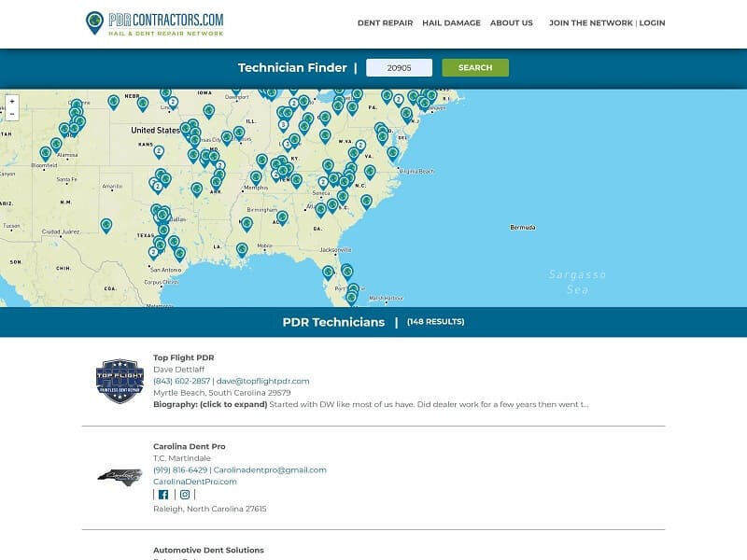Open the Dent Repair menu
747x560 pixels.
click(385, 22)
